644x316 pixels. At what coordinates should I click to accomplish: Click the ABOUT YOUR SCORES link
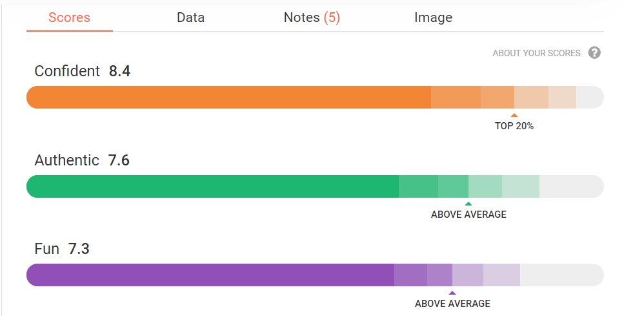point(536,53)
